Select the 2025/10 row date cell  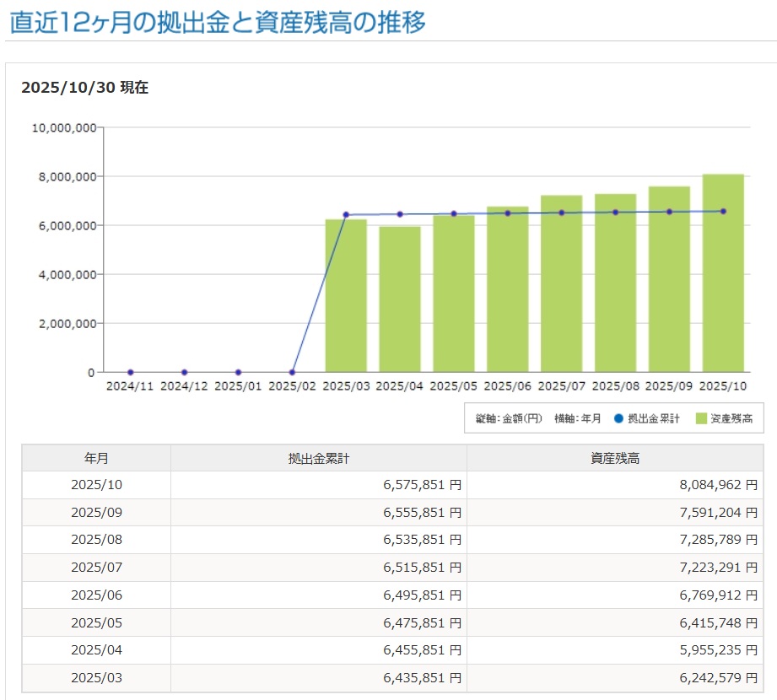point(96,486)
